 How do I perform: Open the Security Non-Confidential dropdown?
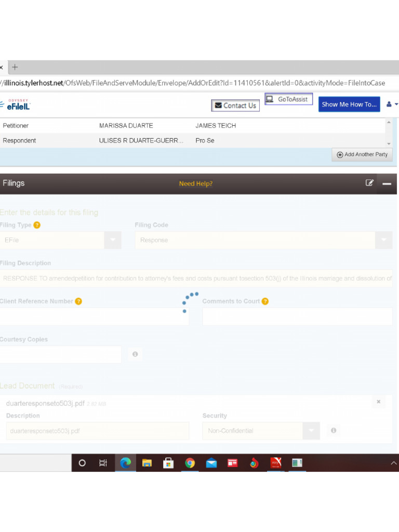[x=311, y=431]
